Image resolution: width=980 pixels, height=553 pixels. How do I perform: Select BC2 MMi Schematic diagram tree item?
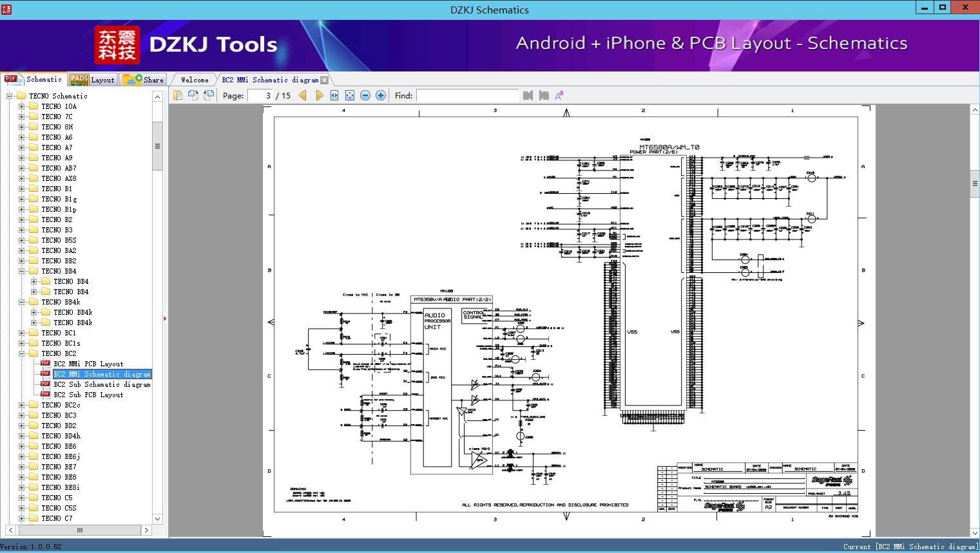click(x=102, y=374)
